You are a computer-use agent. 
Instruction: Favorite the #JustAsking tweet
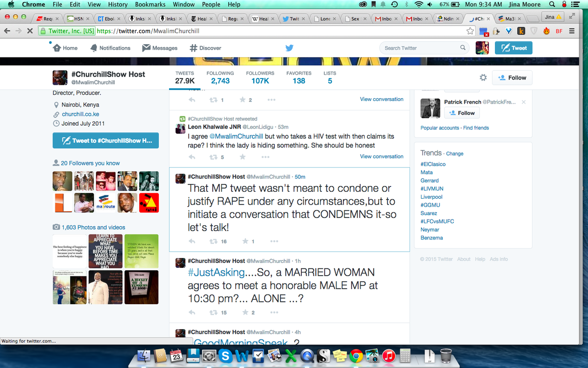tap(245, 313)
